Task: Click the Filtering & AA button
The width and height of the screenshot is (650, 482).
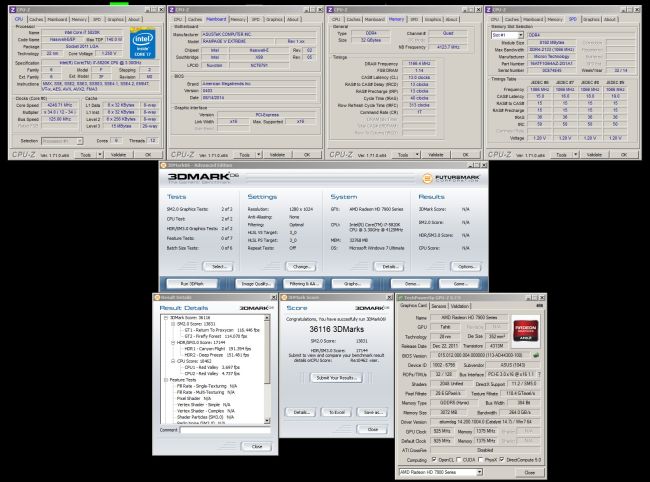Action: pyautogui.click(x=303, y=284)
